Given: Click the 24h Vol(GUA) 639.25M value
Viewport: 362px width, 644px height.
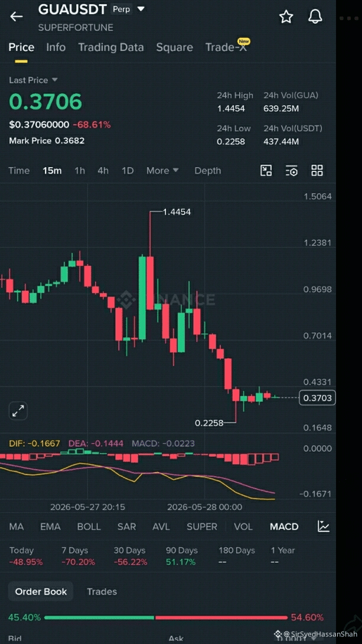Looking at the screenshot, I should [x=281, y=109].
